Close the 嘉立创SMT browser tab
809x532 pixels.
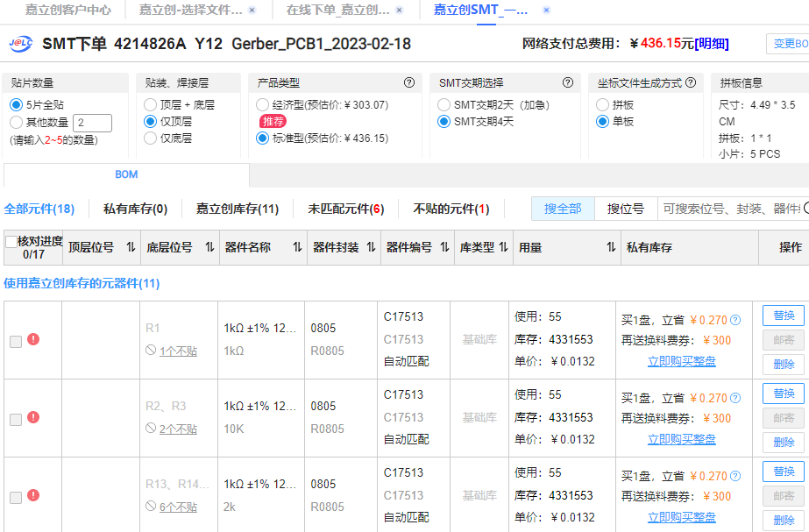546,10
